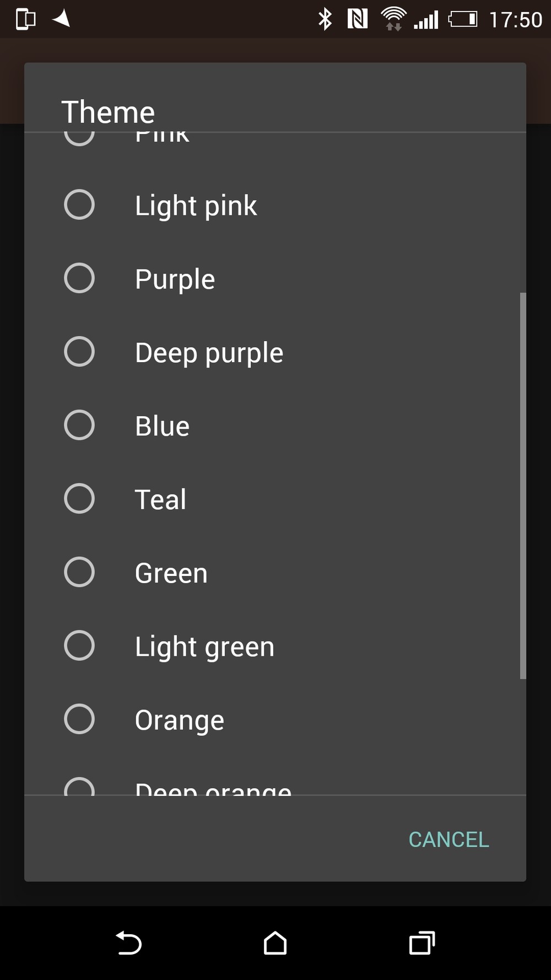Tap the battery indicator icon
Viewport: 551px width, 980px height.
(463, 19)
